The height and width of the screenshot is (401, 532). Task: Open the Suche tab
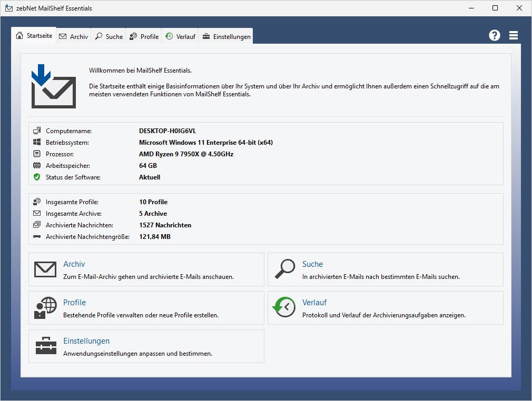click(109, 36)
